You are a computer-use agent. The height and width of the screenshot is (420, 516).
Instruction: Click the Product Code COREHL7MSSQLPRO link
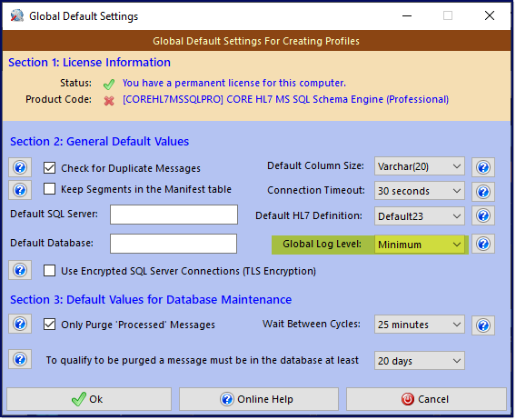tap(285, 99)
